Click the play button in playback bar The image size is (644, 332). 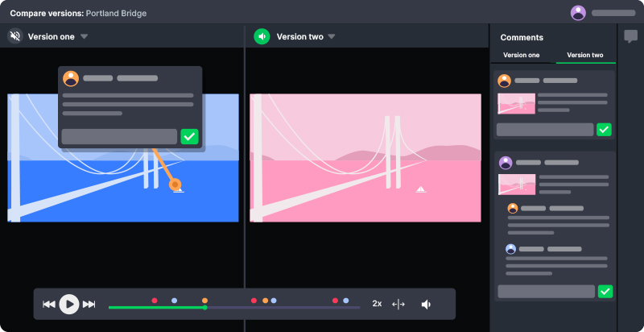click(69, 304)
